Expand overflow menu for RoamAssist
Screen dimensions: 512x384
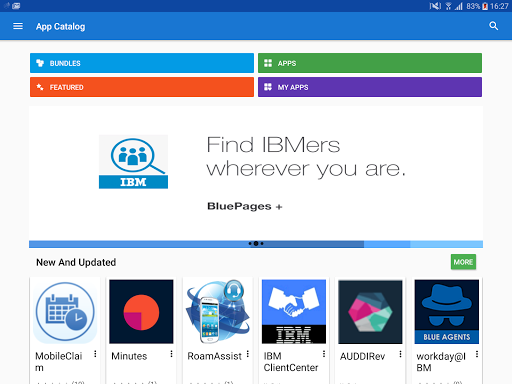pos(248,354)
